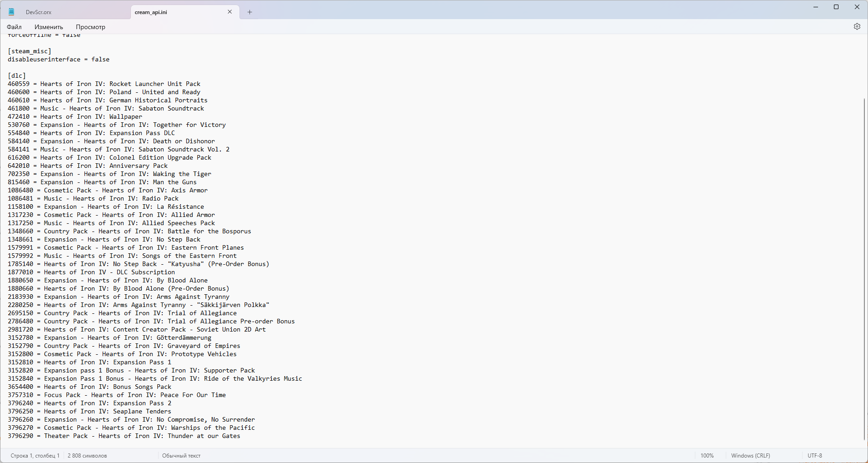
Task: Click Trial of Allegiance Pre-order Bonus line
Action: tap(151, 322)
